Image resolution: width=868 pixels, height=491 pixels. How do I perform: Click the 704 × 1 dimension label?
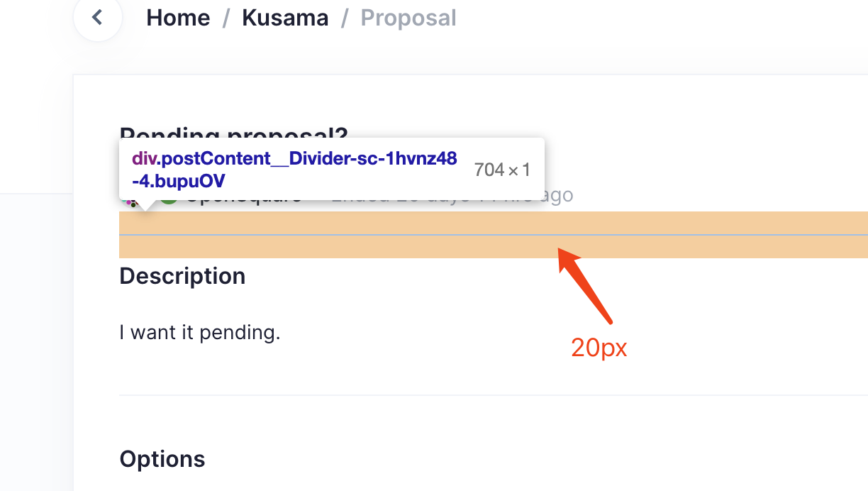(x=503, y=169)
